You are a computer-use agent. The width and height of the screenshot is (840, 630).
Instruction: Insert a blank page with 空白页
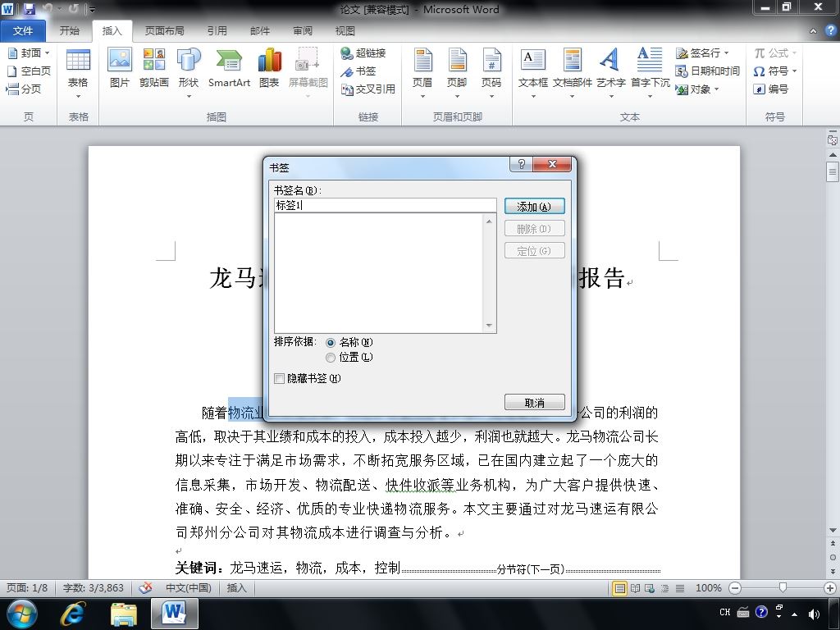30,71
